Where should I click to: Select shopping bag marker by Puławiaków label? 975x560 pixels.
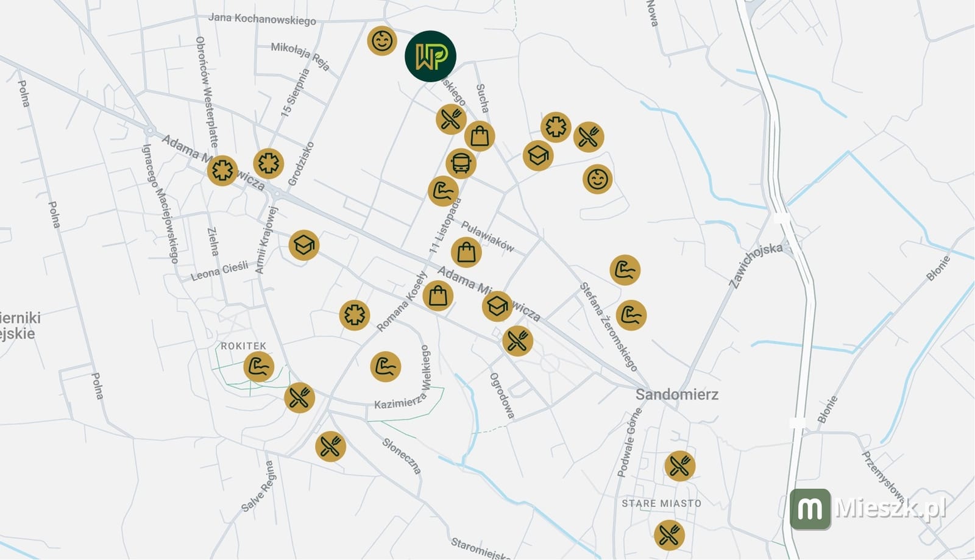(466, 252)
